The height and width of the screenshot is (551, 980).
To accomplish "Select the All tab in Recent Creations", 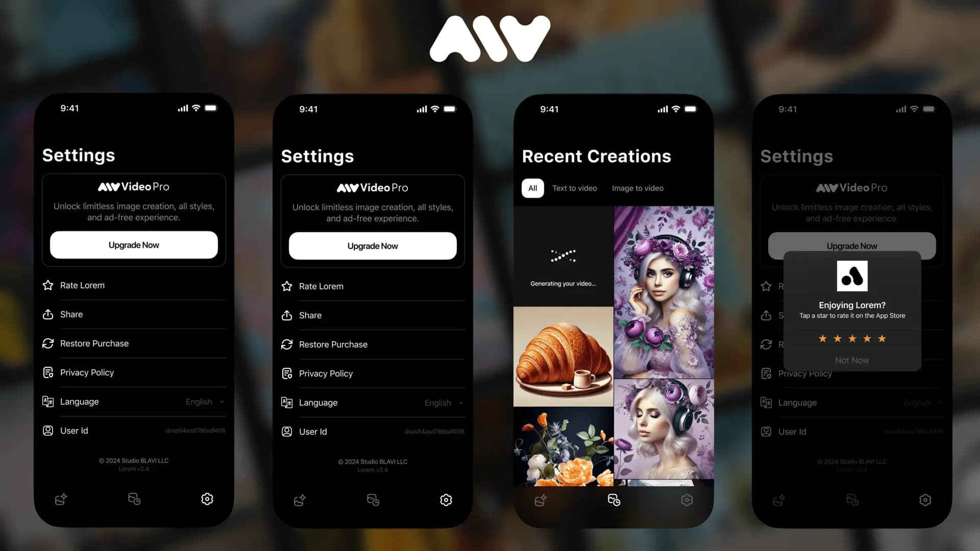I will pyautogui.click(x=532, y=188).
